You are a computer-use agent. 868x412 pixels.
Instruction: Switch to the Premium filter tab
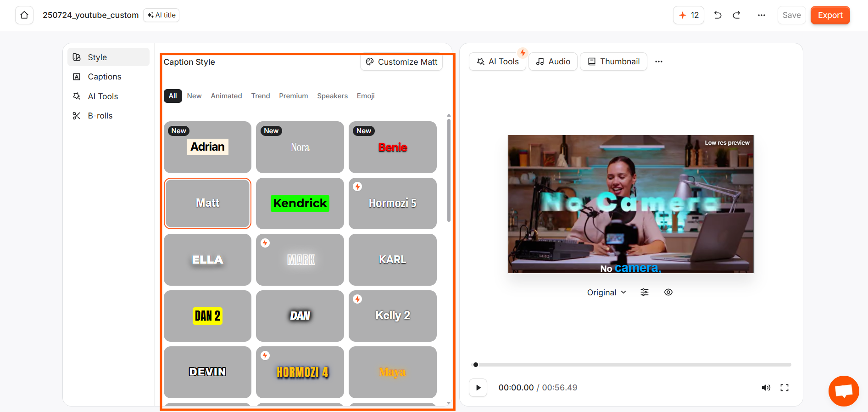click(293, 96)
